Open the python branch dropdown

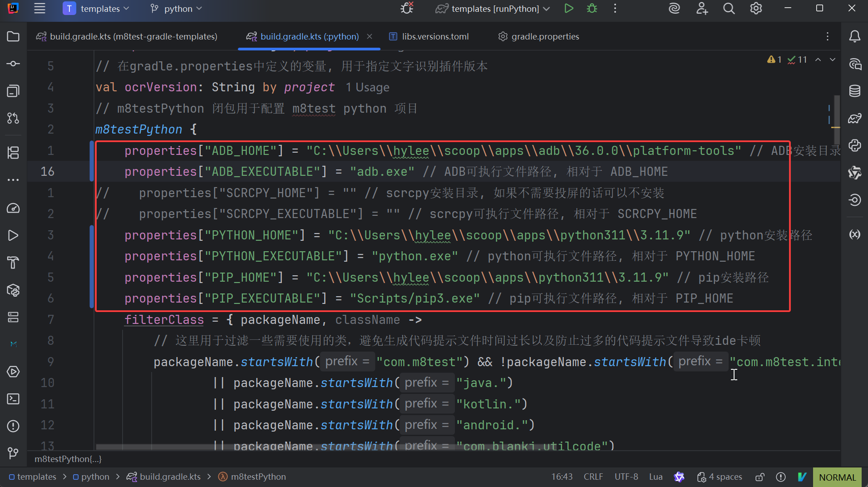(x=177, y=9)
